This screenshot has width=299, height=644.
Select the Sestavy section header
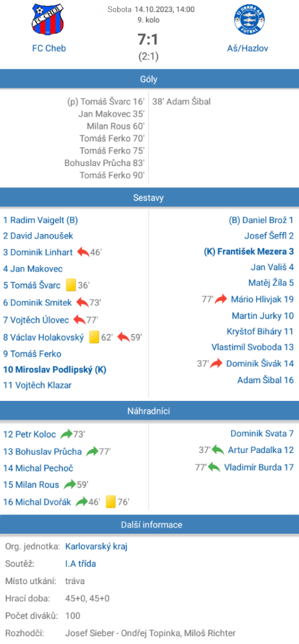point(149,197)
